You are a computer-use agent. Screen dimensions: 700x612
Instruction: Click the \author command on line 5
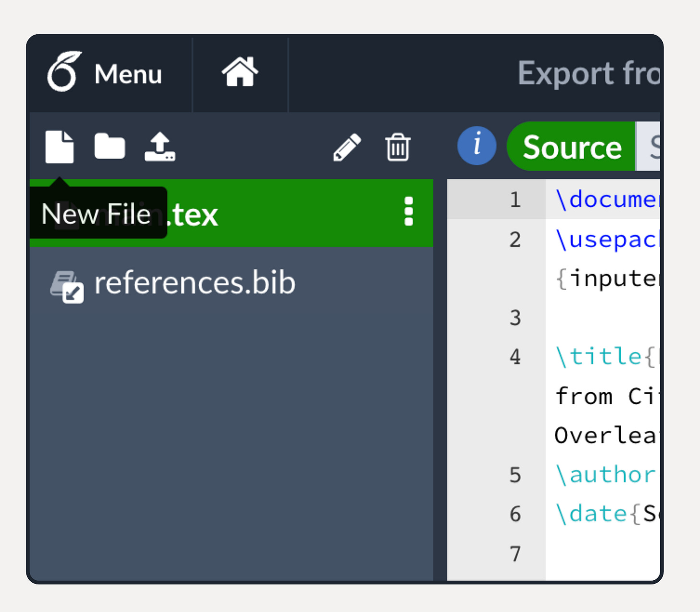click(606, 475)
